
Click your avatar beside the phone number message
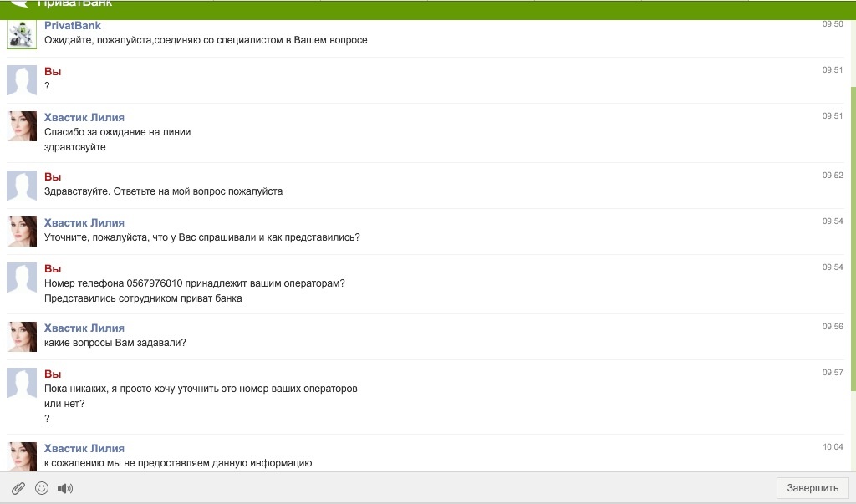click(22, 277)
